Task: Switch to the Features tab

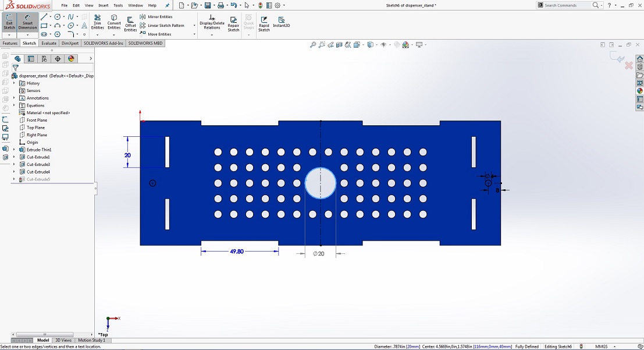Action: [x=10, y=43]
